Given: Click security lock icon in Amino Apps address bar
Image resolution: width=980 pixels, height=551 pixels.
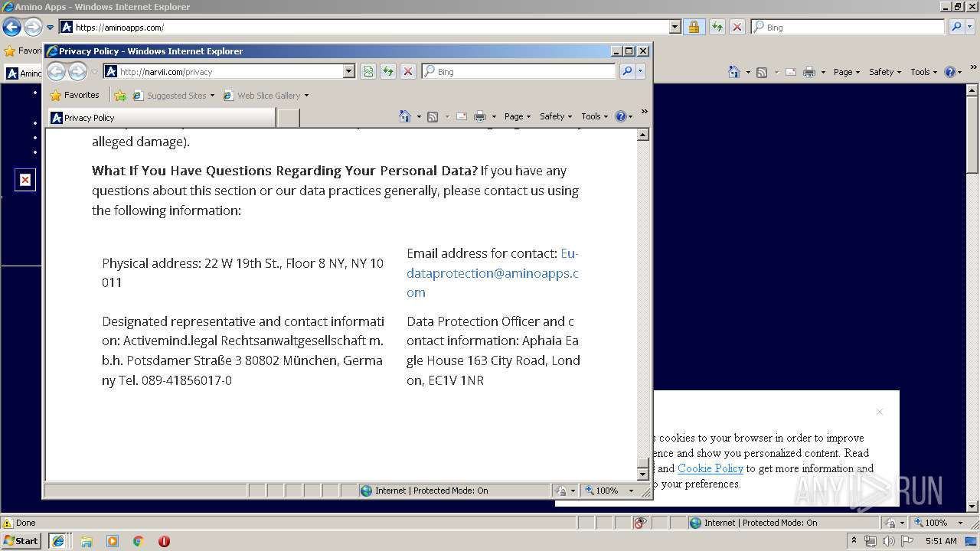Looking at the screenshot, I should tap(694, 27).
